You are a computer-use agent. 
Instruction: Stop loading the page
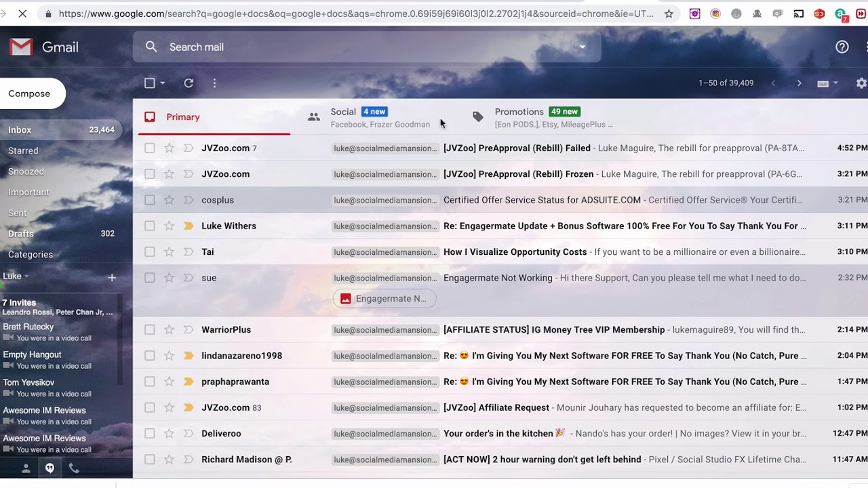point(22,14)
